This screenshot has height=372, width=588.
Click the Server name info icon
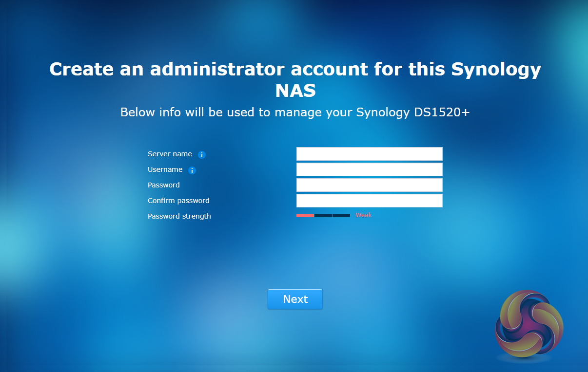202,155
